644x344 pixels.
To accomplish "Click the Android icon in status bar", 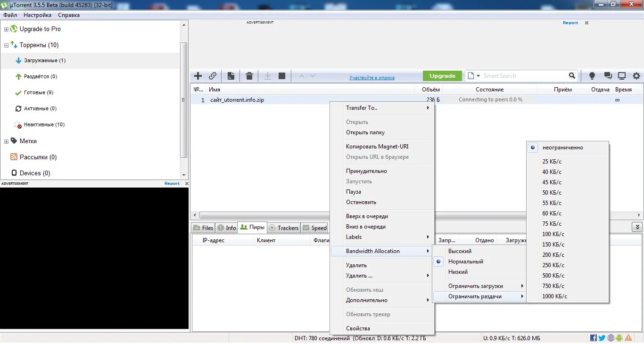I will tap(619, 338).
